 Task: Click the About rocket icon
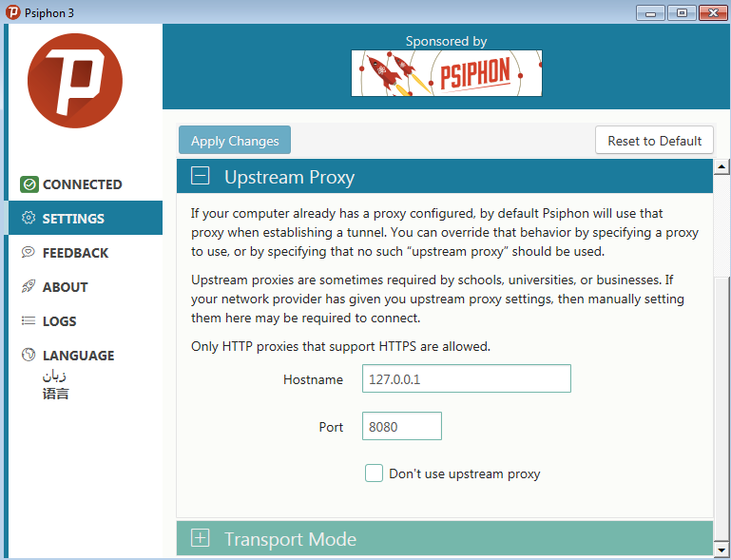(29, 286)
